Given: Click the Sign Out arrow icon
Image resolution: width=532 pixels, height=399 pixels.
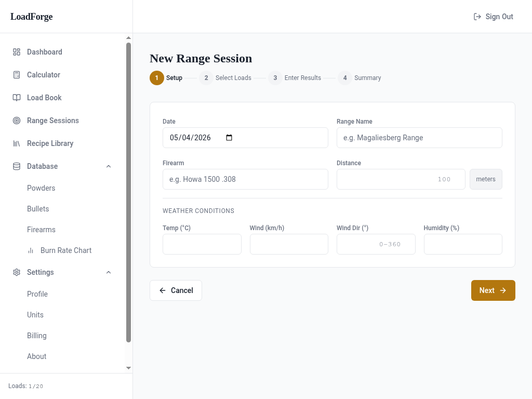Looking at the screenshot, I should coord(477,17).
